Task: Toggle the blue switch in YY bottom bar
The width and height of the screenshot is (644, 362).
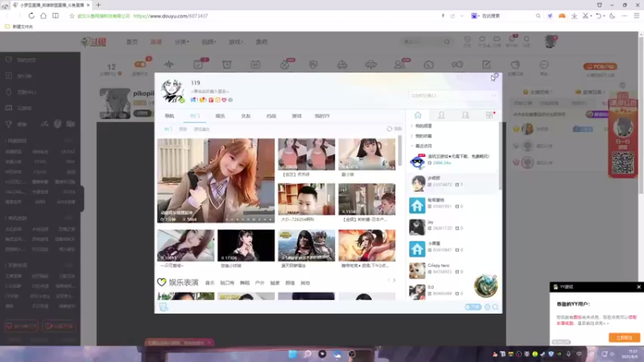Action: click(473, 307)
